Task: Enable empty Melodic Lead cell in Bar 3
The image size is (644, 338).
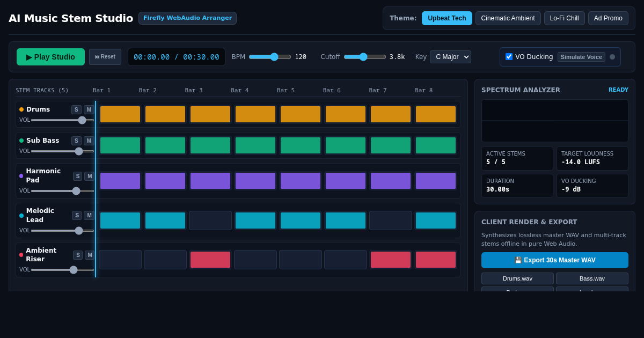Action: coord(210,221)
